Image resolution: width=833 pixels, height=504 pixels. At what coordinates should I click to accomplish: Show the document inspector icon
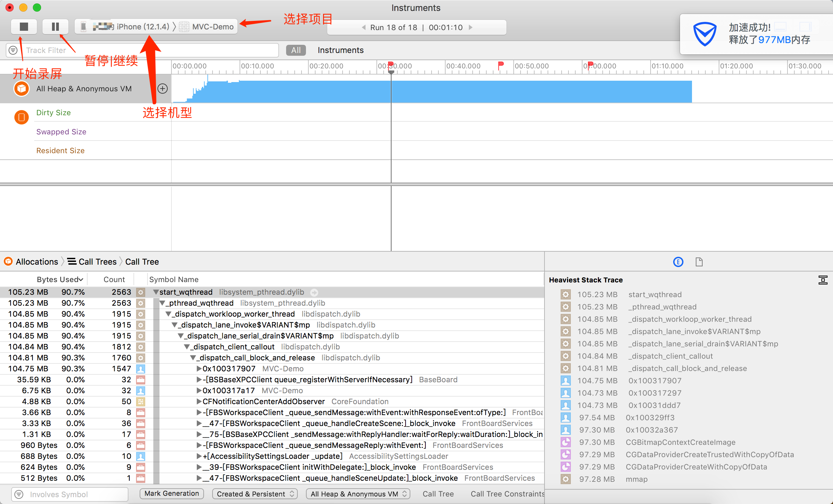699,262
